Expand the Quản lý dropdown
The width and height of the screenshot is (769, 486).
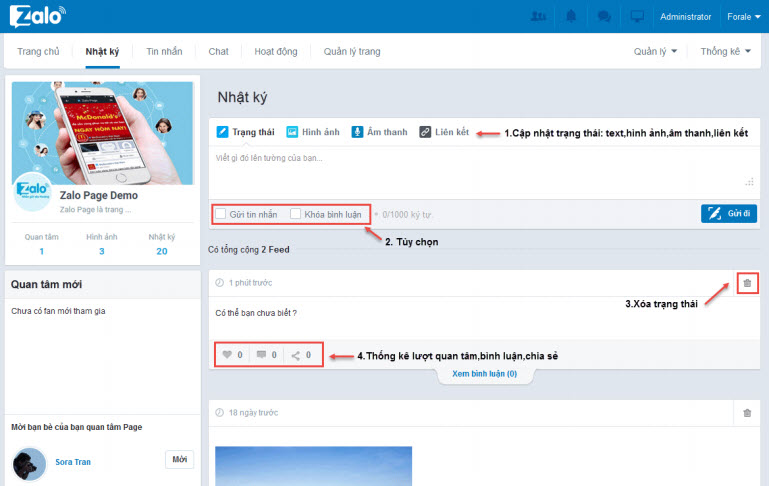[x=655, y=51]
